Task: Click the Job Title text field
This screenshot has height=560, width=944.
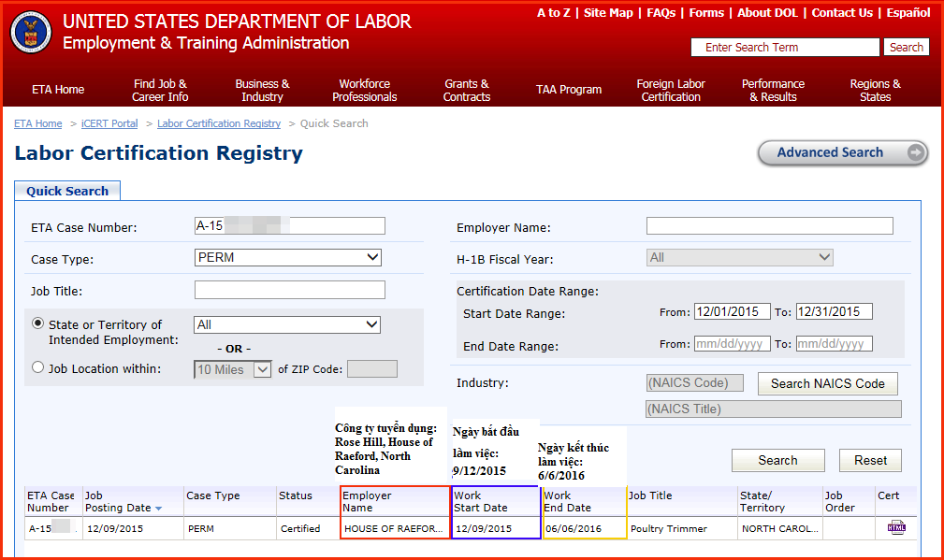Action: click(289, 290)
